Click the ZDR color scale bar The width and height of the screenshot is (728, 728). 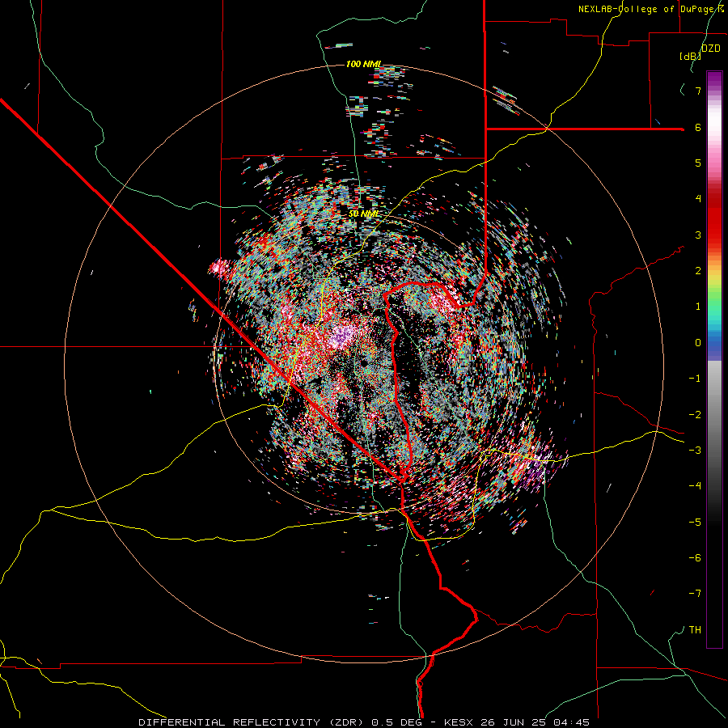[x=714, y=359]
